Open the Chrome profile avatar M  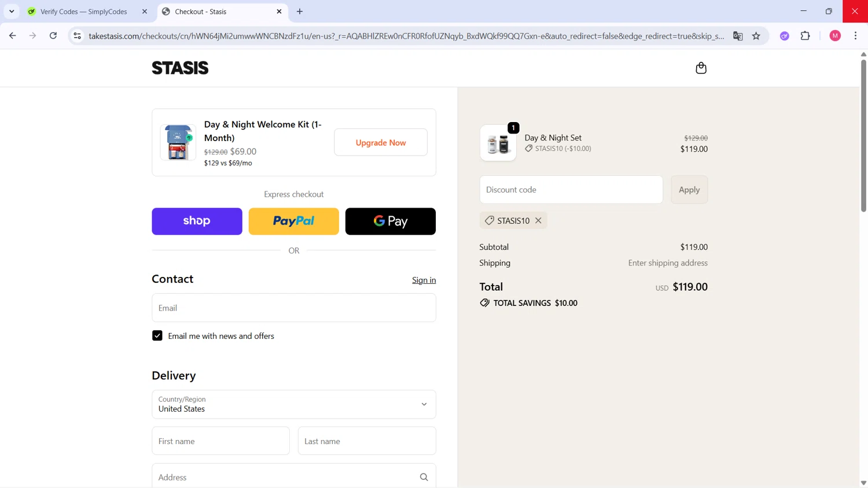pos(835,36)
